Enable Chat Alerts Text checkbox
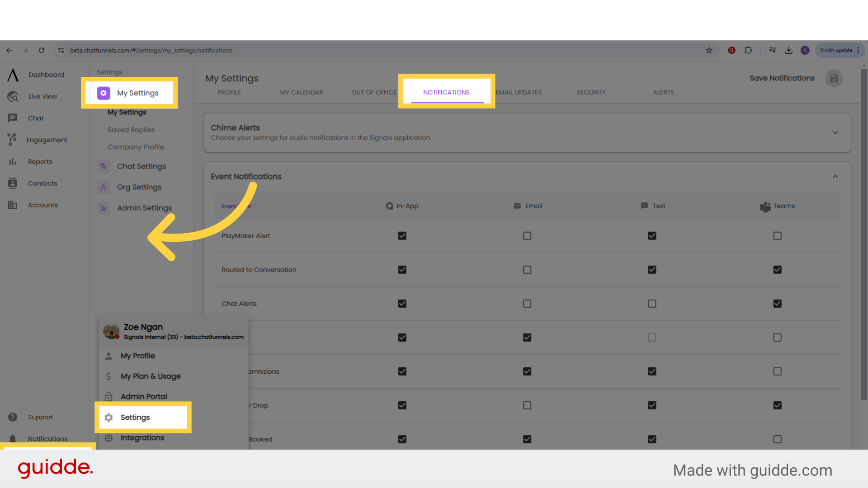The image size is (868, 488). (x=652, y=304)
